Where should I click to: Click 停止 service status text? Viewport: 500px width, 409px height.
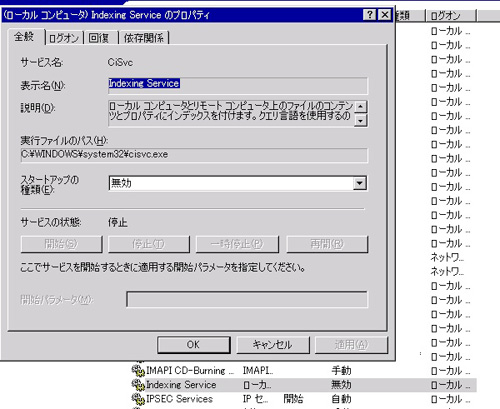pos(118,222)
